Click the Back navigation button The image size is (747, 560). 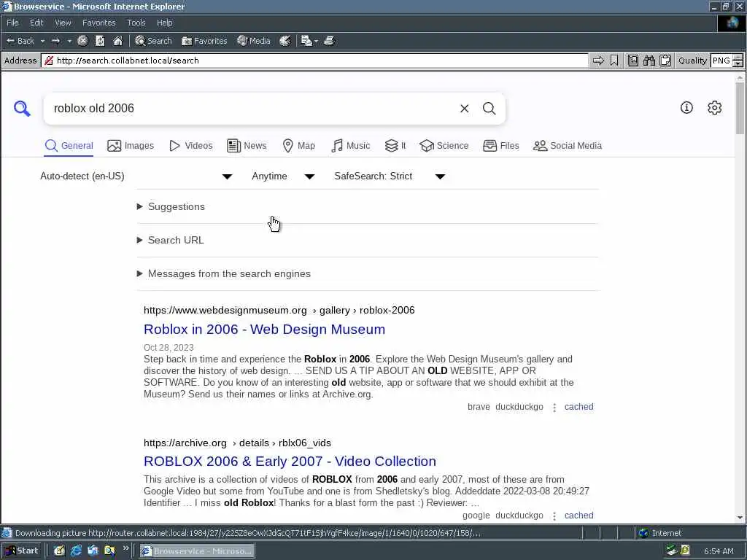click(20, 41)
